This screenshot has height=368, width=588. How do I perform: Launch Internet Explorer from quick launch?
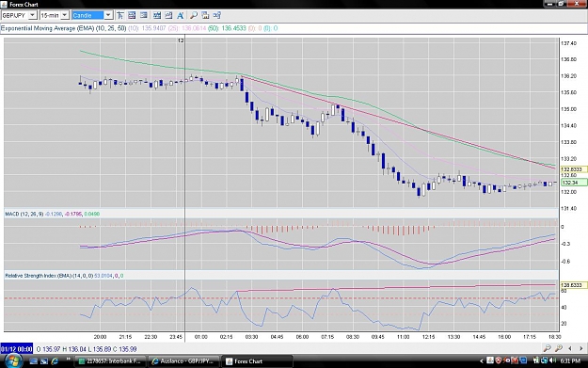(55, 361)
